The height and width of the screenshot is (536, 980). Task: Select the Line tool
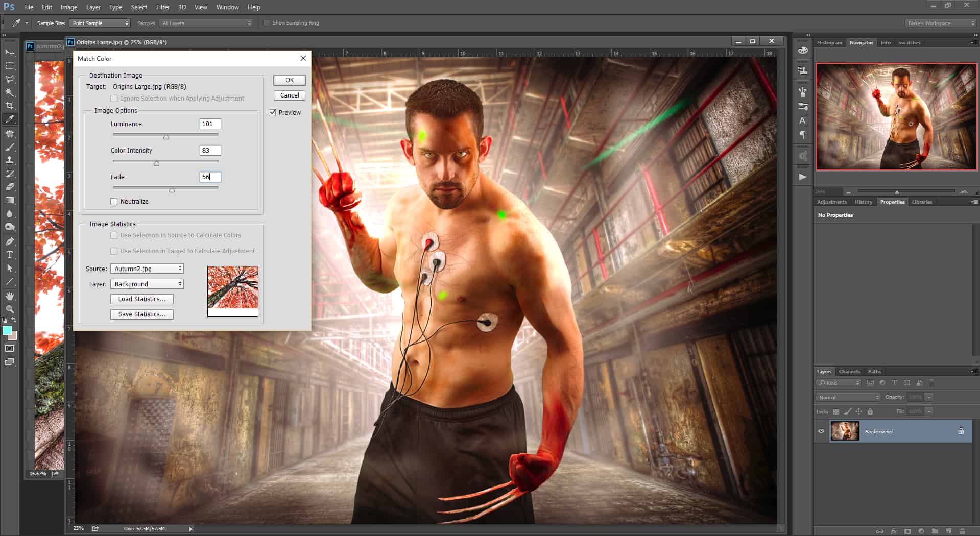[10, 281]
